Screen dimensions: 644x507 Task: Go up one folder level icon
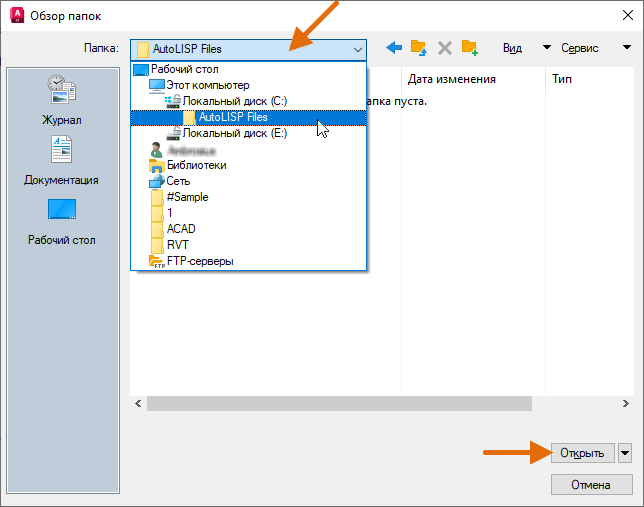(419, 48)
